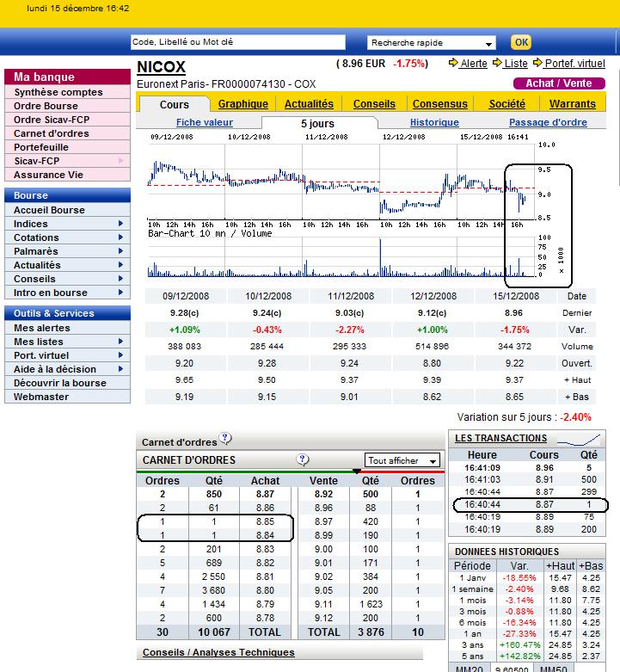The width and height of the screenshot is (620, 672).
Task: Switch to the Actualités tab
Action: (x=309, y=104)
